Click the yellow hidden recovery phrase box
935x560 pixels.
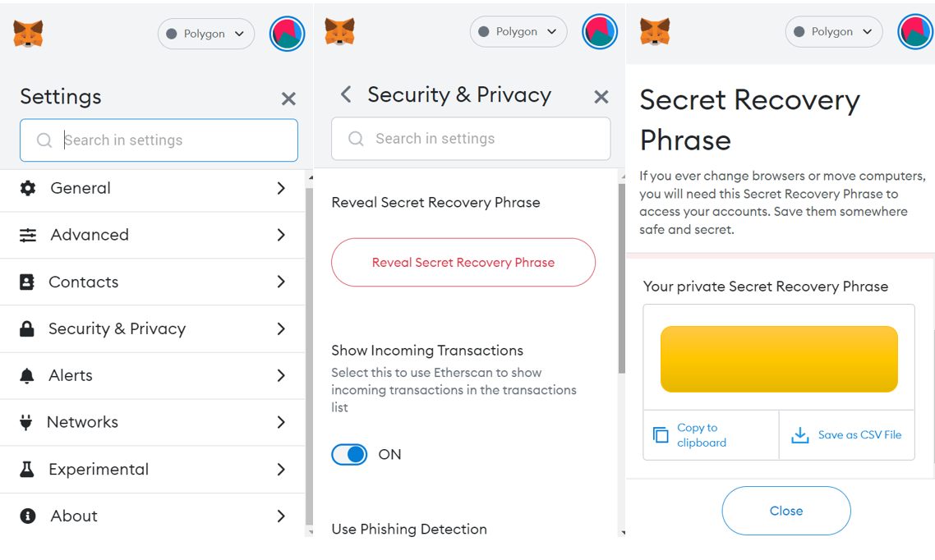(779, 359)
